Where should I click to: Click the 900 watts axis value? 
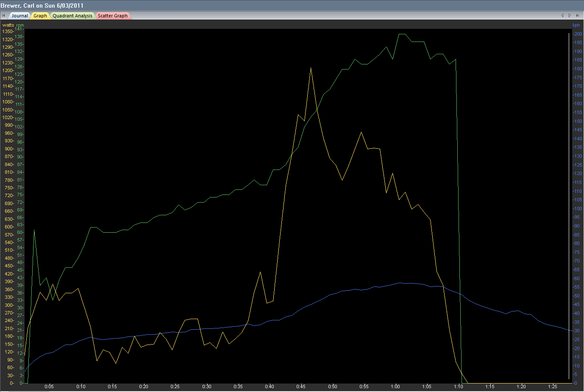8,149
